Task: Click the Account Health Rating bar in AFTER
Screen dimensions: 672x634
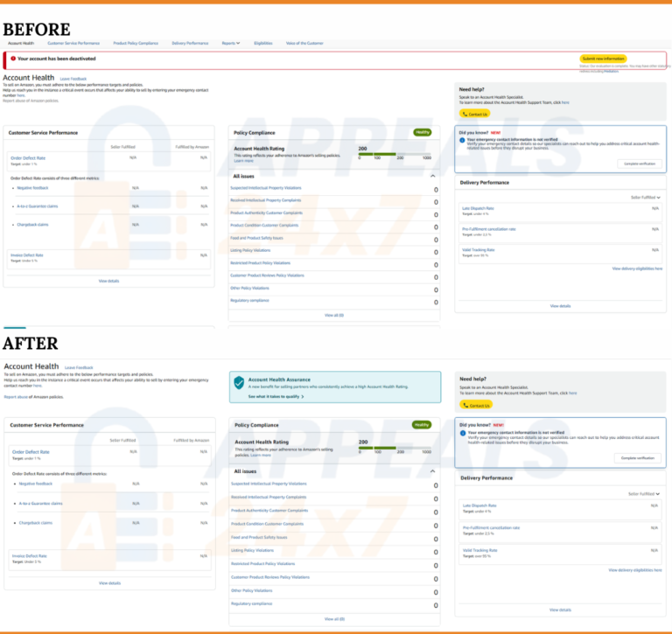Action: [395, 448]
